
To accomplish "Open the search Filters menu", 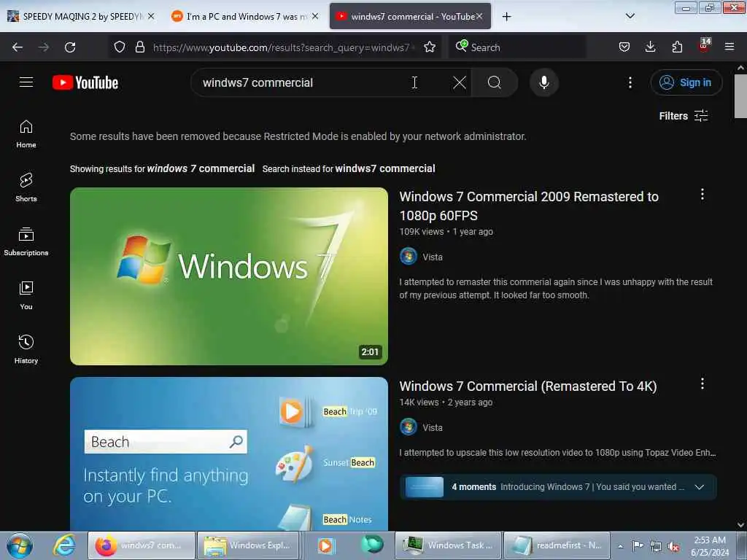I will click(683, 116).
